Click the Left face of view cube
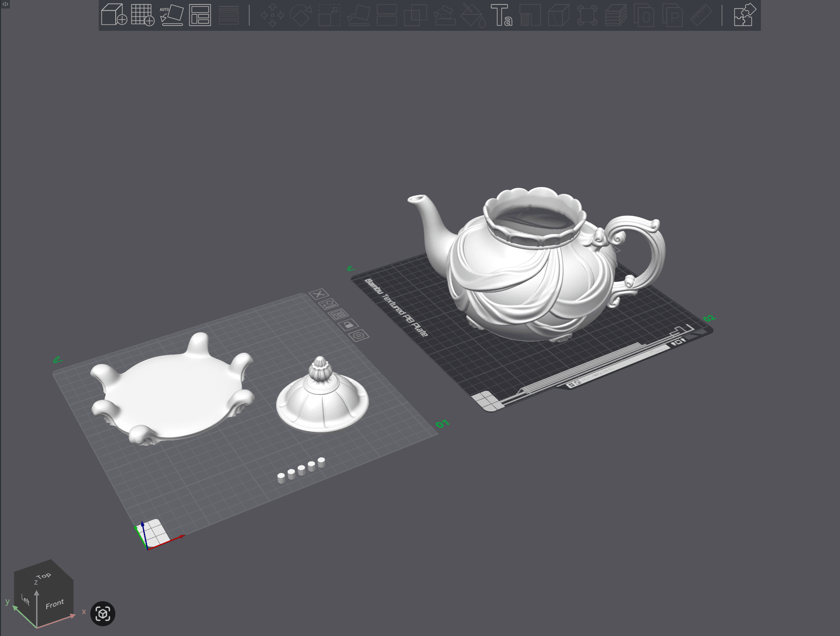The width and height of the screenshot is (840, 636). click(25, 600)
